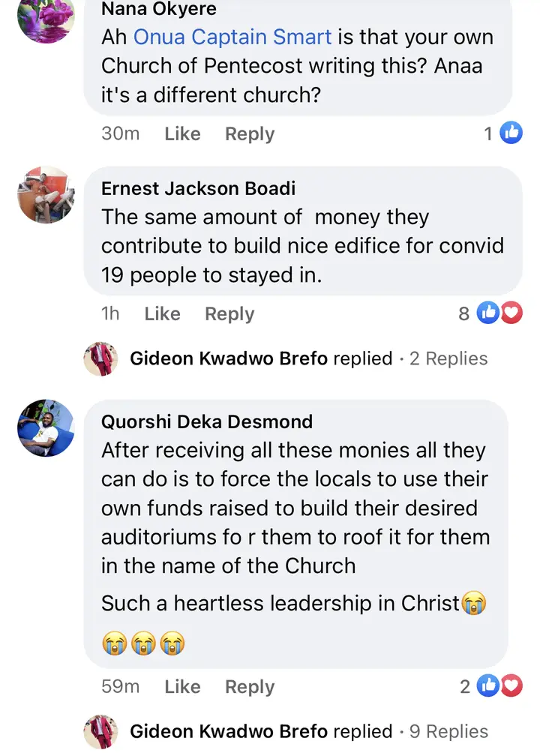Click the heart reaction on Quorshi Deka Desmond's comment
Screen dimensions: 540x756
coord(511,685)
